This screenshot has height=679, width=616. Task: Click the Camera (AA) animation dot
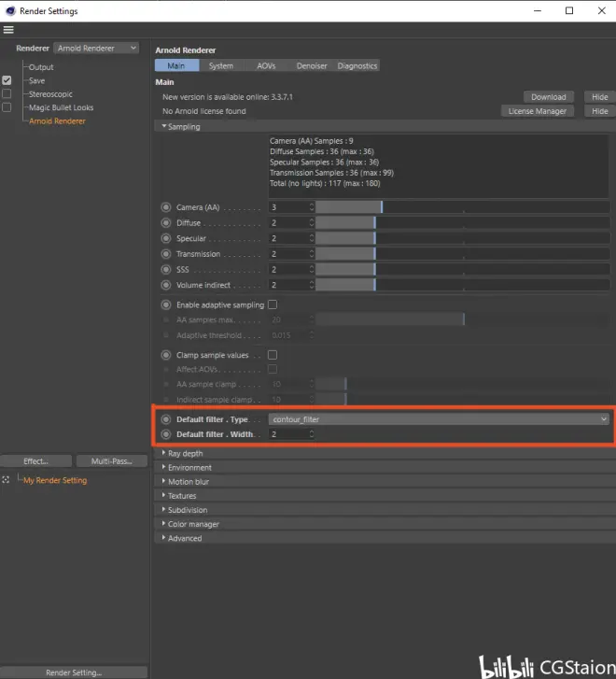166,207
